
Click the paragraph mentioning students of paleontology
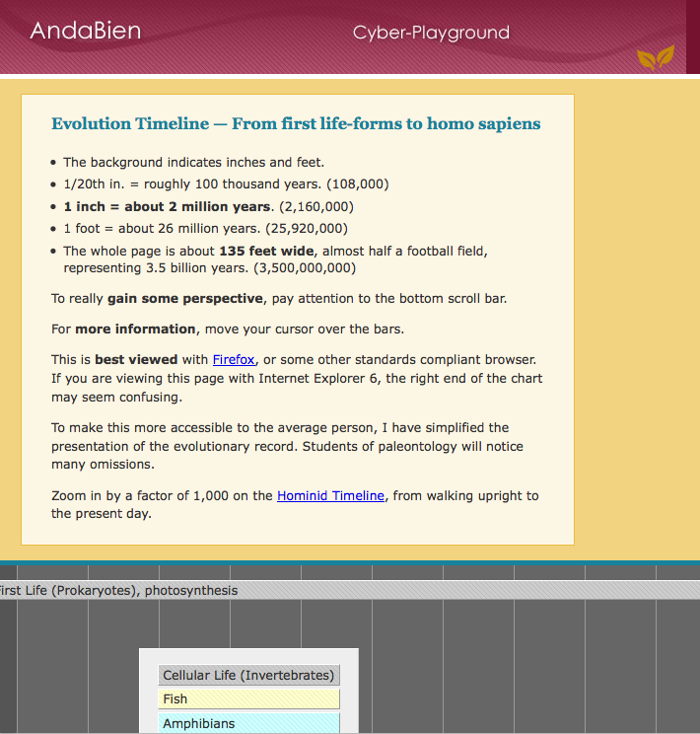(x=287, y=446)
